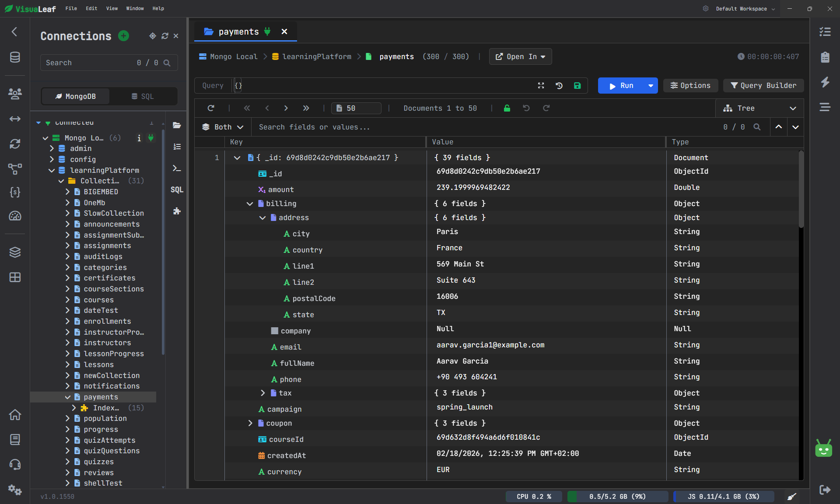This screenshot has width=840, height=504.
Task: Collapse the billing object in the tree
Action: (x=250, y=203)
